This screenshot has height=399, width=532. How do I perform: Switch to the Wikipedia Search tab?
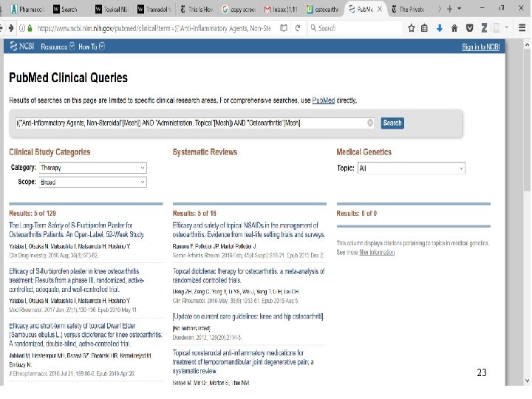(x=66, y=9)
